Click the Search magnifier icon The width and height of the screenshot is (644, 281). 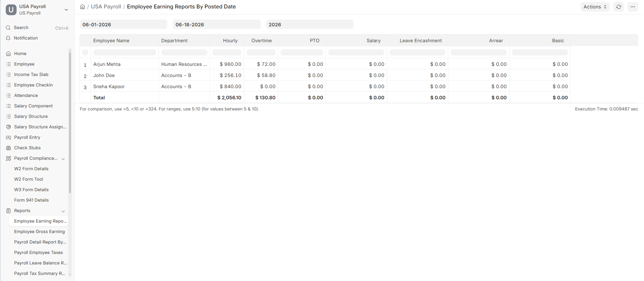point(8,28)
